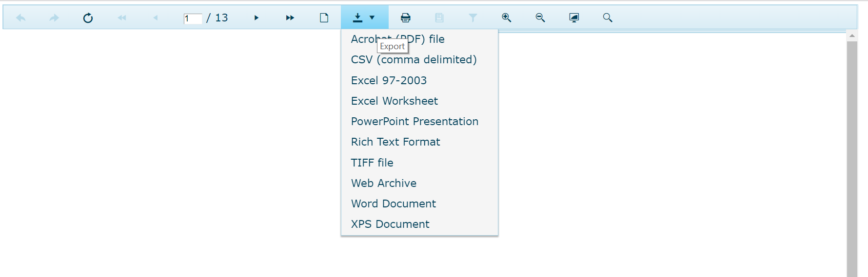Screen dimensions: 868x277
Task: Click the print icon
Action: click(405, 18)
